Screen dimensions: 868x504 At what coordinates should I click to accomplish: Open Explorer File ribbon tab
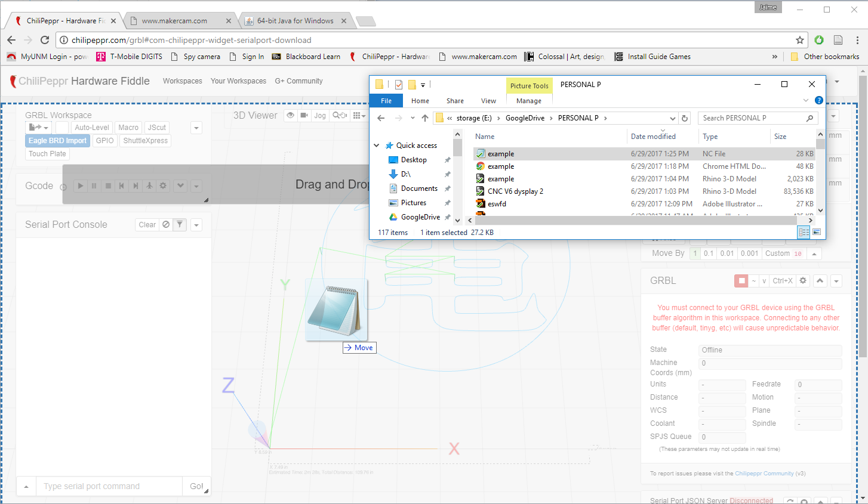point(386,101)
